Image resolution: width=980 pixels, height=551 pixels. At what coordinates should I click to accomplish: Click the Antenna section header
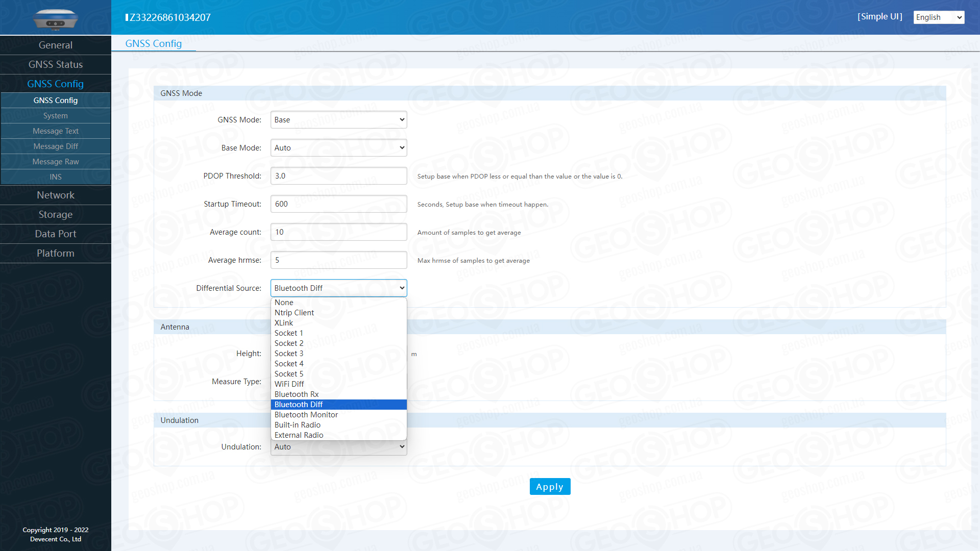pos(550,327)
